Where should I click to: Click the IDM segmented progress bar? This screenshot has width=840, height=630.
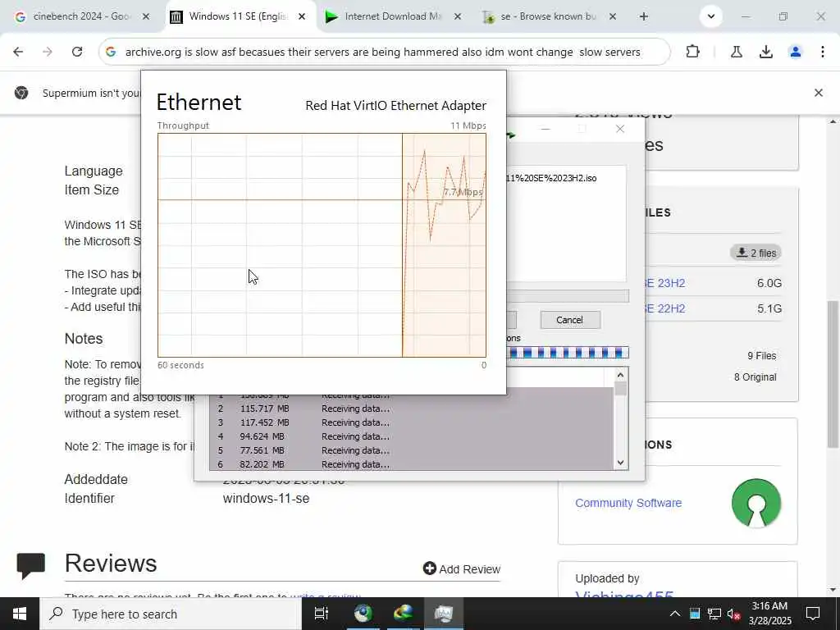pos(568,353)
